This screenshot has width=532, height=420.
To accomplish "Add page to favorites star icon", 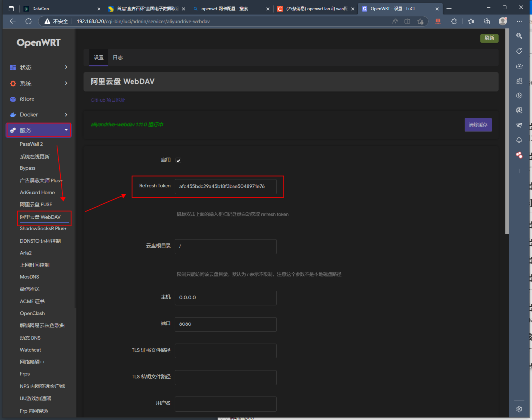I will (x=420, y=21).
